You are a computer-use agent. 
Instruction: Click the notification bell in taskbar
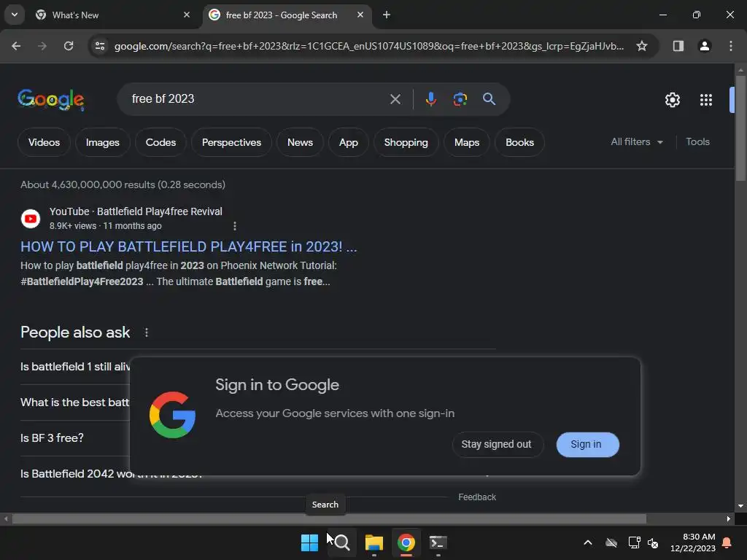[x=727, y=542]
